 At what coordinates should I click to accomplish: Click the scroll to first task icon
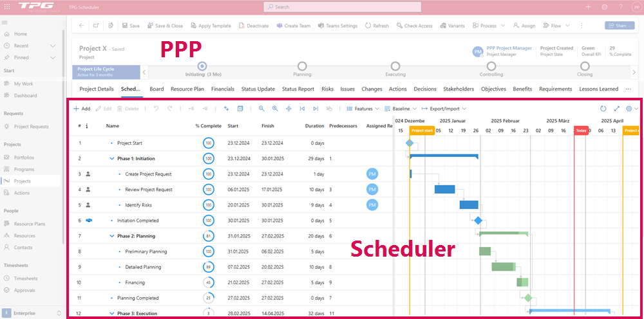pyautogui.click(x=302, y=109)
